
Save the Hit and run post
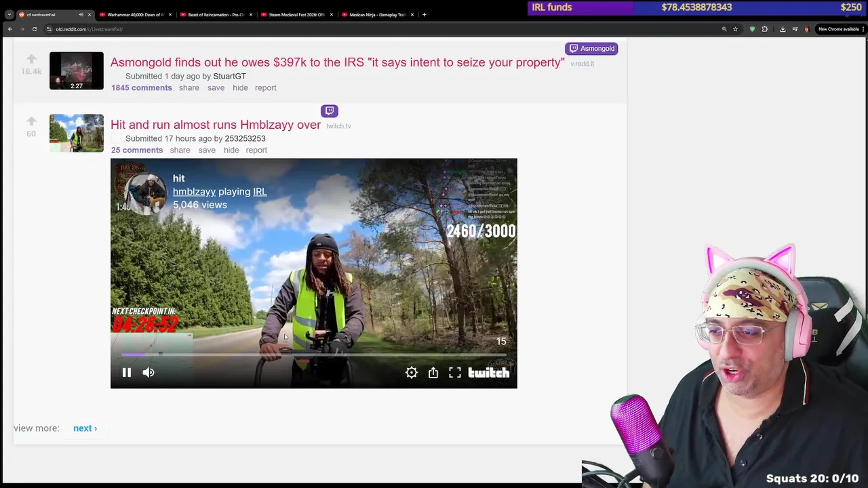pyautogui.click(x=207, y=150)
